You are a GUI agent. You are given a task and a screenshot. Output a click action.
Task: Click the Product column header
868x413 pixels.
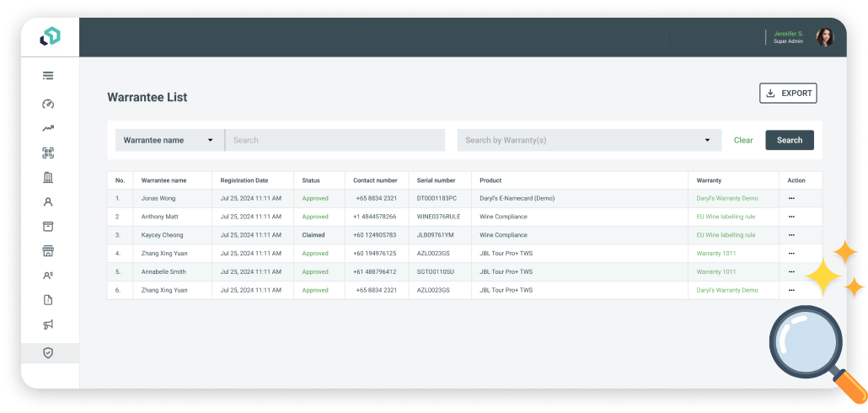490,180
